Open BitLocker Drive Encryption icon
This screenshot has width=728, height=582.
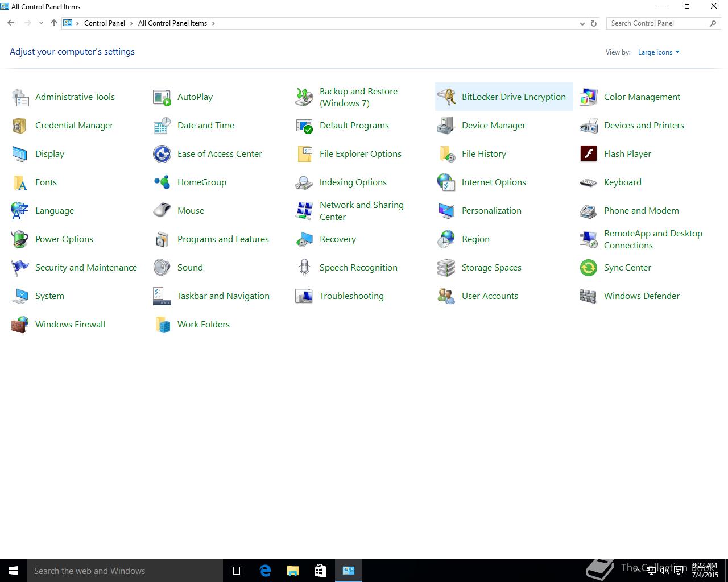pyautogui.click(x=446, y=97)
